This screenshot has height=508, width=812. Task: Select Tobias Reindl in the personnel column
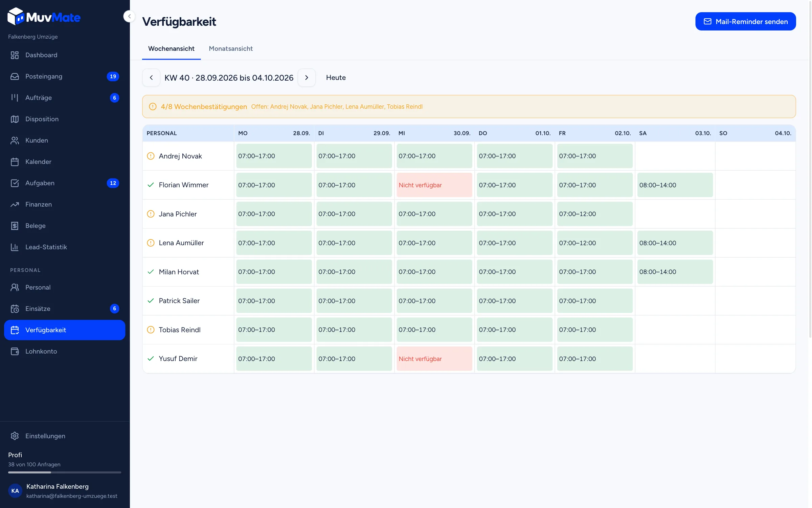point(179,330)
